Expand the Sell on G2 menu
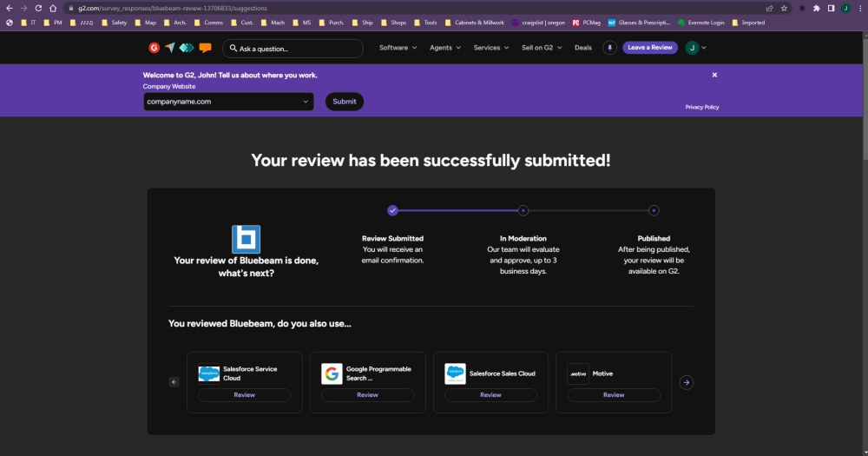 (542, 48)
